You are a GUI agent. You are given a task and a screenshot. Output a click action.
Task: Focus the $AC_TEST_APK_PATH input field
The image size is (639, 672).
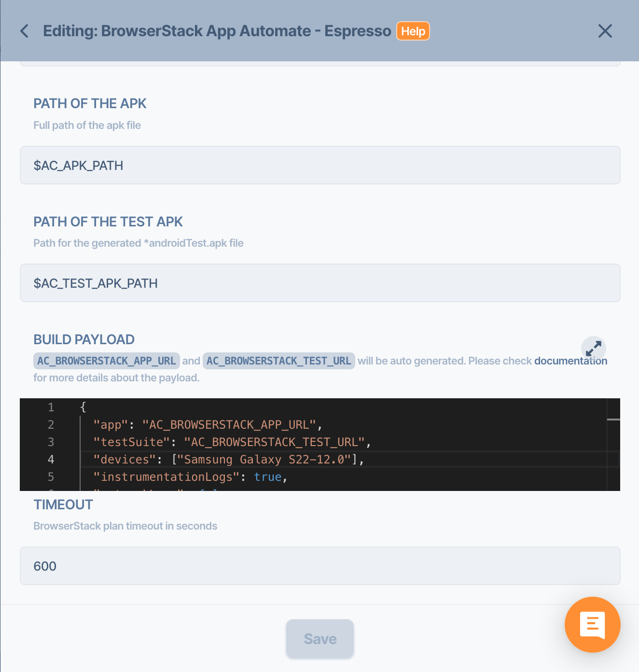pos(320,283)
